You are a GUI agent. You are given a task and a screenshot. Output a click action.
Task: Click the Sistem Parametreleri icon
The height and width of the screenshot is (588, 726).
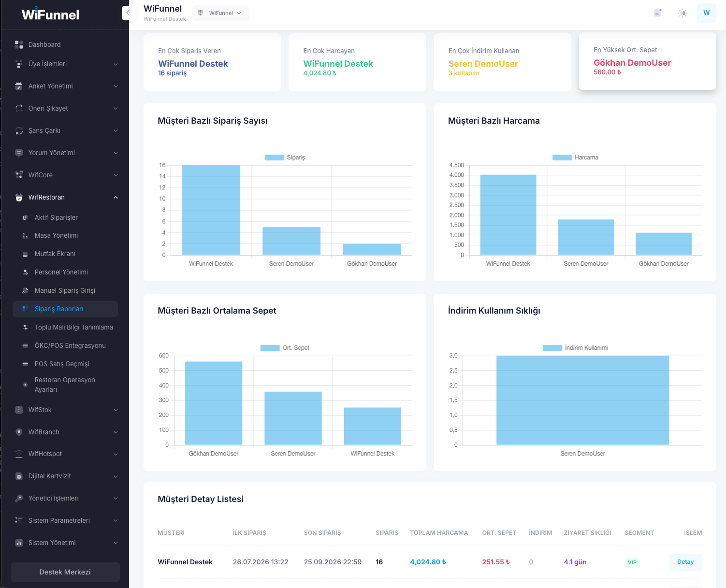pyautogui.click(x=19, y=520)
